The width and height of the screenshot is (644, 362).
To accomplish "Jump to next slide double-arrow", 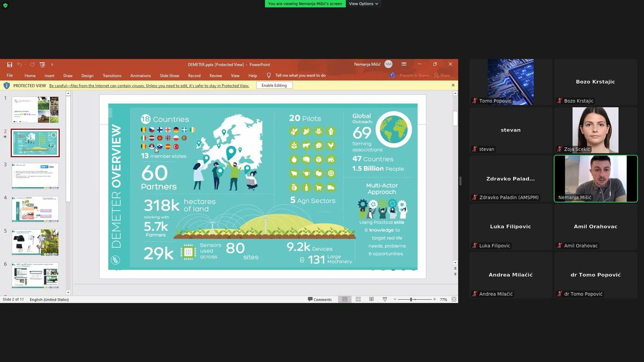I will click(x=456, y=274).
